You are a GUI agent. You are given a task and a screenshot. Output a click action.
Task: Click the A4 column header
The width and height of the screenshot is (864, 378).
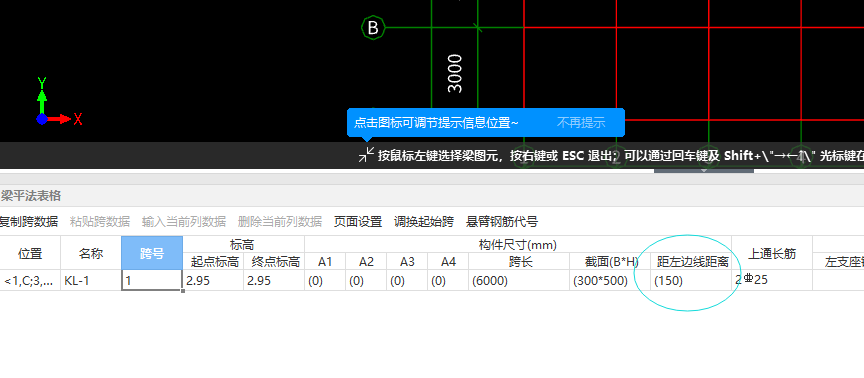coord(448,261)
